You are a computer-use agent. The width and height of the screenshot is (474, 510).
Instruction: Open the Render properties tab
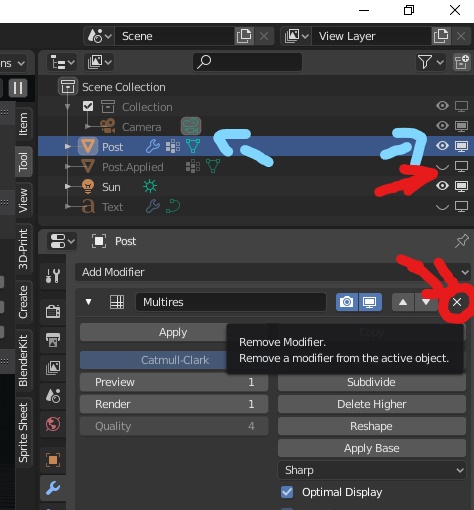pyautogui.click(x=53, y=312)
